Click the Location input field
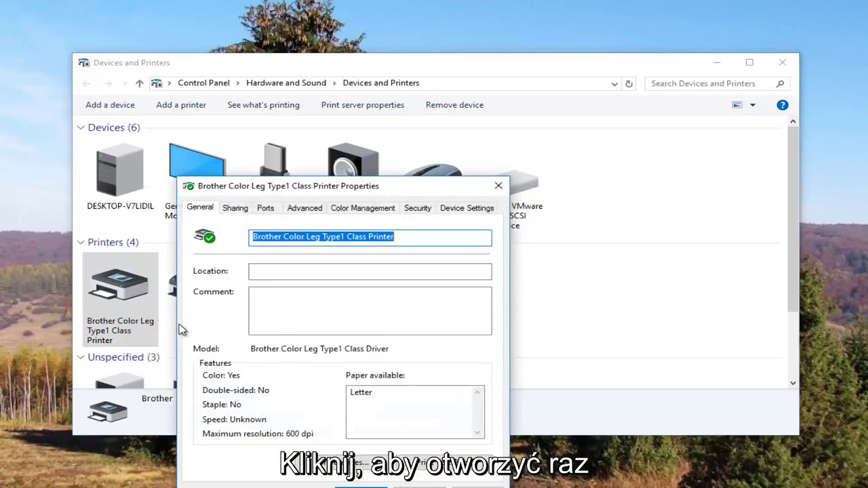 point(370,271)
